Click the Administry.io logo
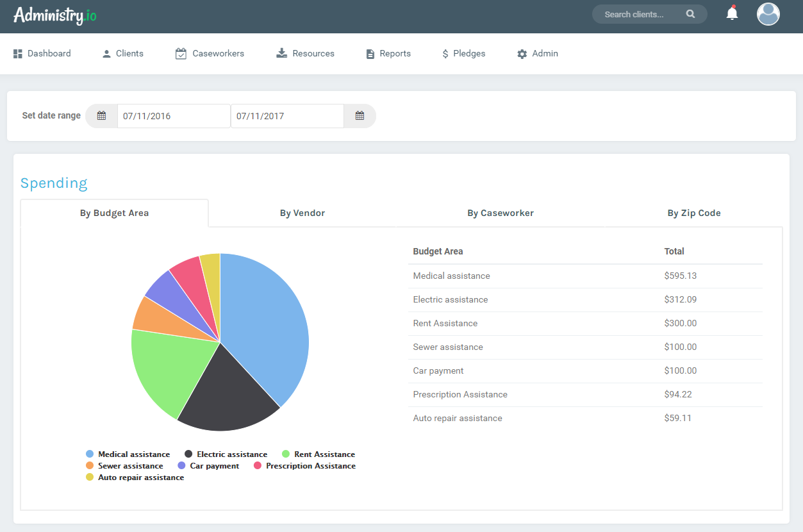This screenshot has width=803, height=532. [x=55, y=15]
